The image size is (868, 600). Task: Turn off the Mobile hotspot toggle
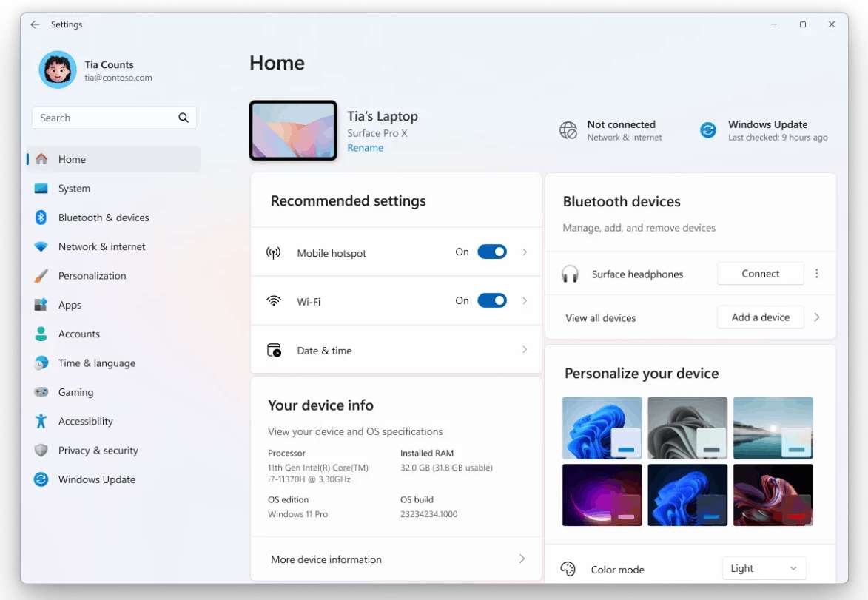tap(491, 252)
